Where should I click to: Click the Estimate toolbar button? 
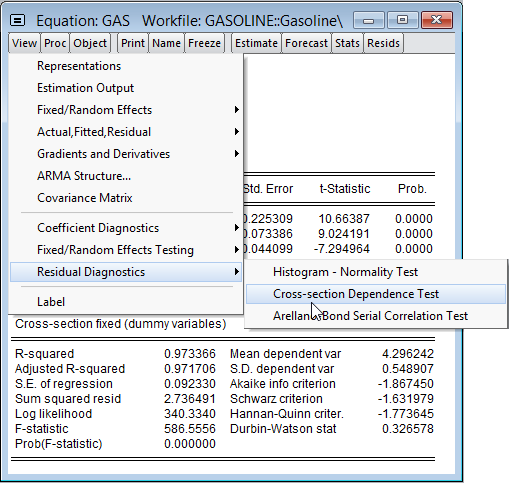(256, 43)
